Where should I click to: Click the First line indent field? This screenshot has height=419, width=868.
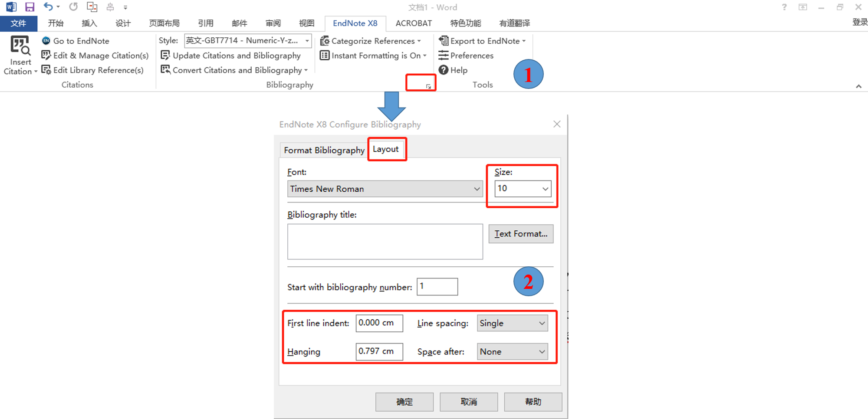click(379, 323)
